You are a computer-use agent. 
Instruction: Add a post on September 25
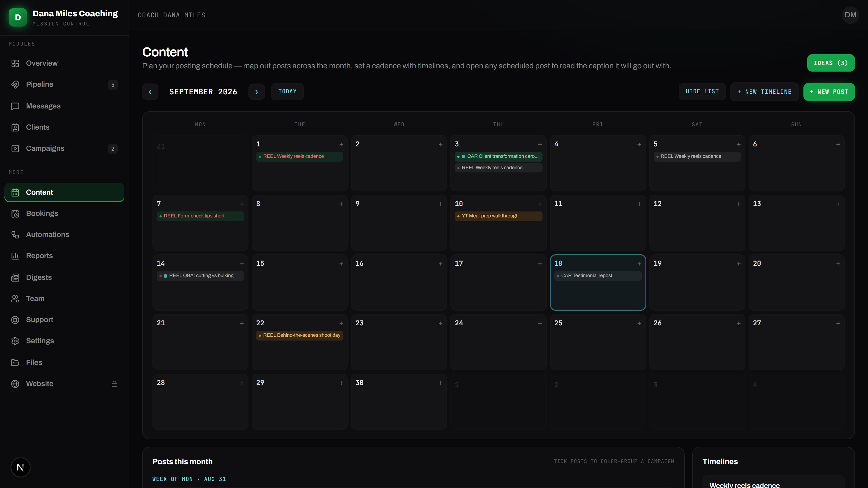(639, 323)
